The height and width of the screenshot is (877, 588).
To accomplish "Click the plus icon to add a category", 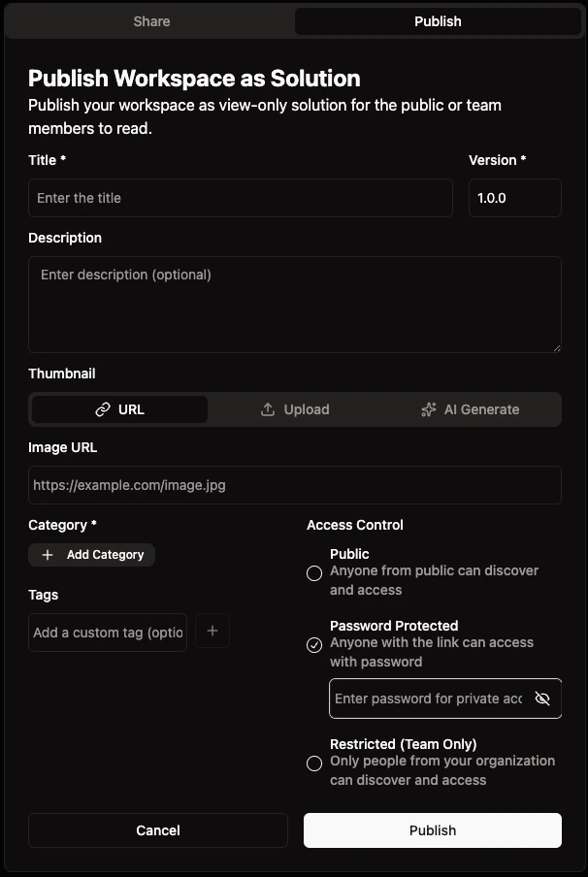I will (47, 554).
